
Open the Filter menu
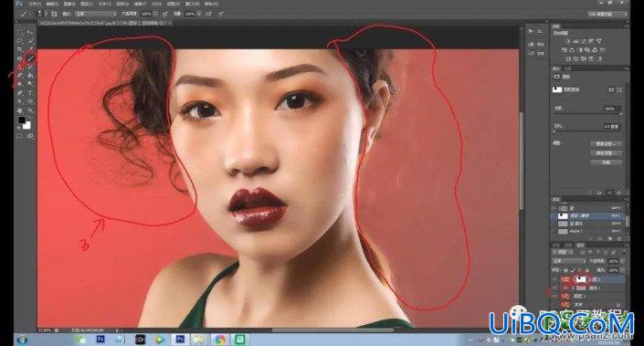(140, 4)
